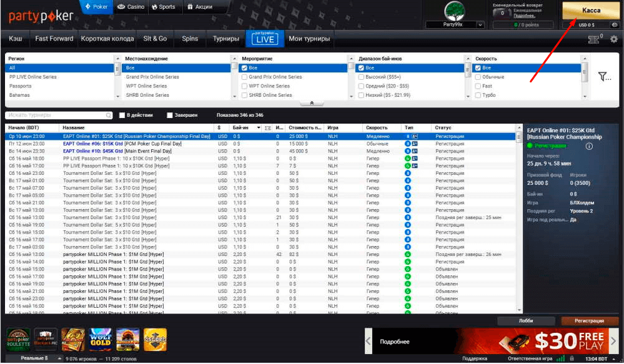Open the Акции tab
Viewport: 624px width, 364px height.
pyautogui.click(x=200, y=7)
